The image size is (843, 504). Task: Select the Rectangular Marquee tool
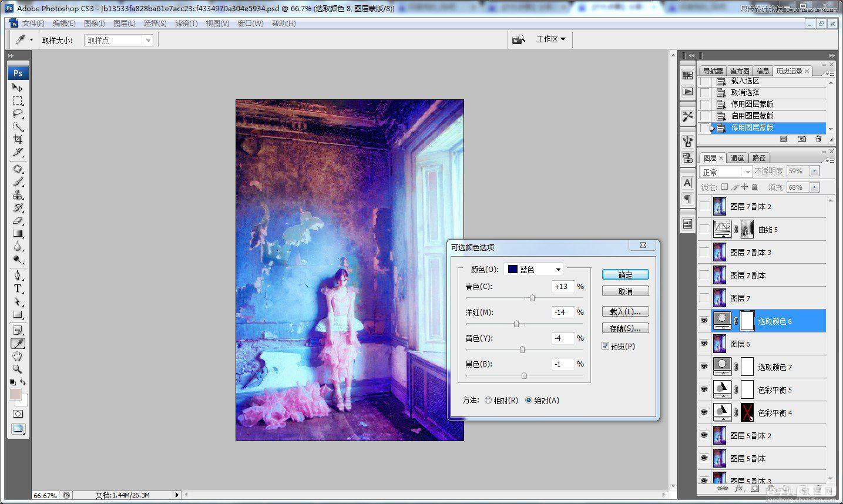point(18,100)
